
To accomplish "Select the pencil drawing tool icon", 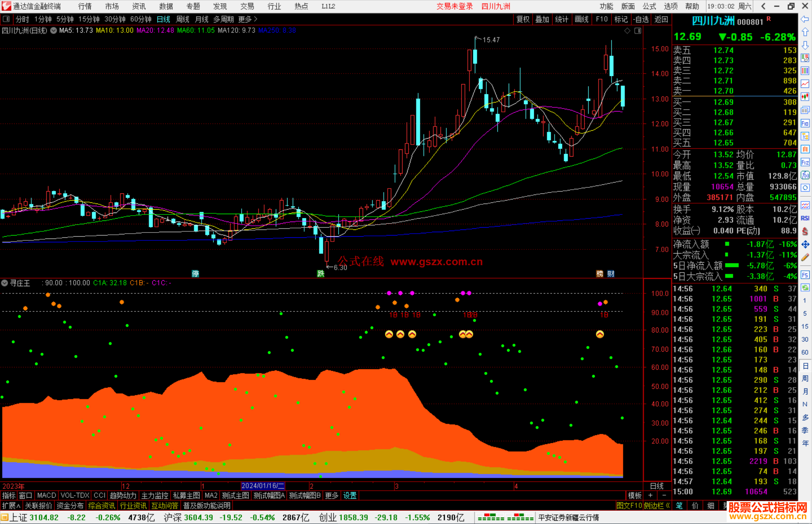I will (x=805, y=257).
